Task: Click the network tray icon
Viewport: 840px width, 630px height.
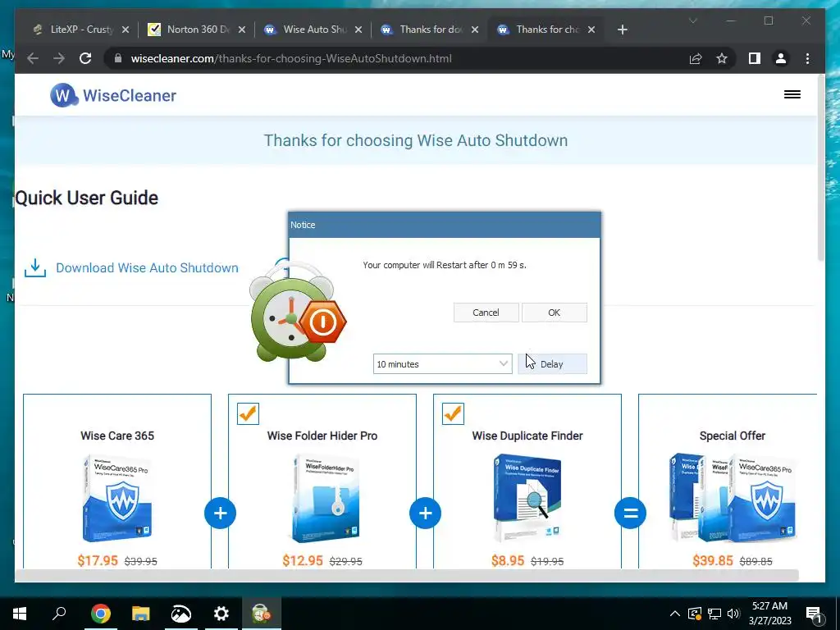Action: pos(714,614)
